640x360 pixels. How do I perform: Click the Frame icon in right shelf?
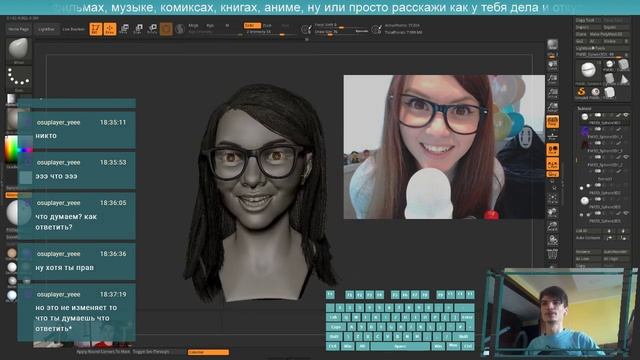click(x=553, y=199)
